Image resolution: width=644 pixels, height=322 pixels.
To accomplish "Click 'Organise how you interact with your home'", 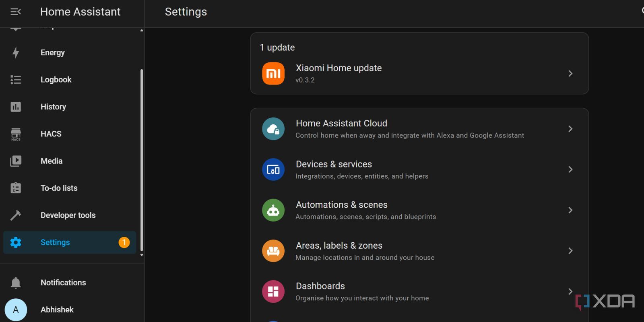I will point(362,298).
